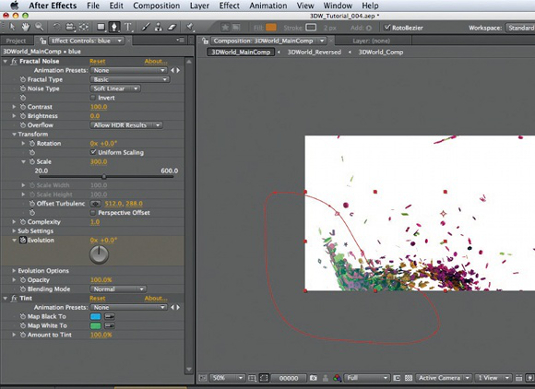Screen dimensions: 535x389
Task: Select the Pan Behind tool
Action: click(x=84, y=27)
